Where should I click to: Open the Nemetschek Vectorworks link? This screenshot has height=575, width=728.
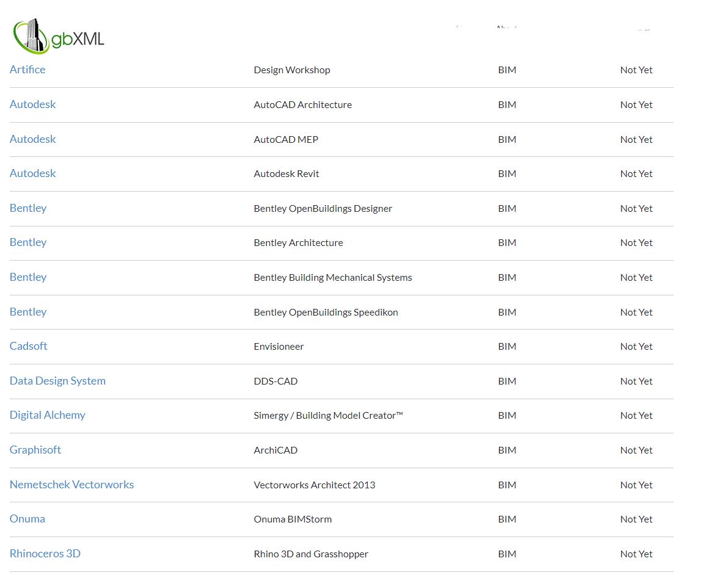71,485
